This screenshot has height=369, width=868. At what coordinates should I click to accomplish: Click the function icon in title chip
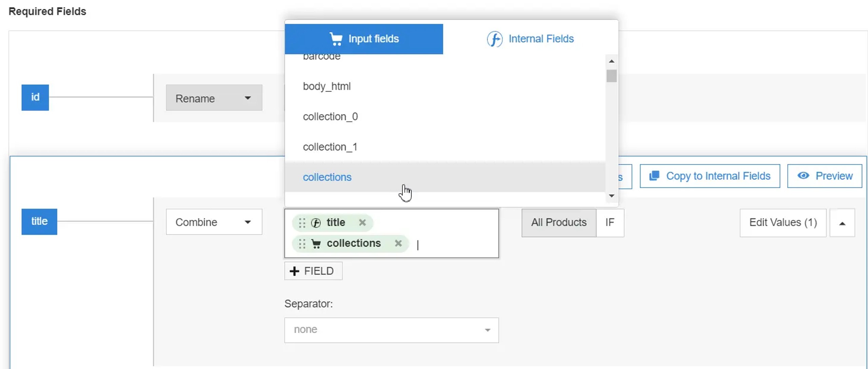[x=316, y=223]
